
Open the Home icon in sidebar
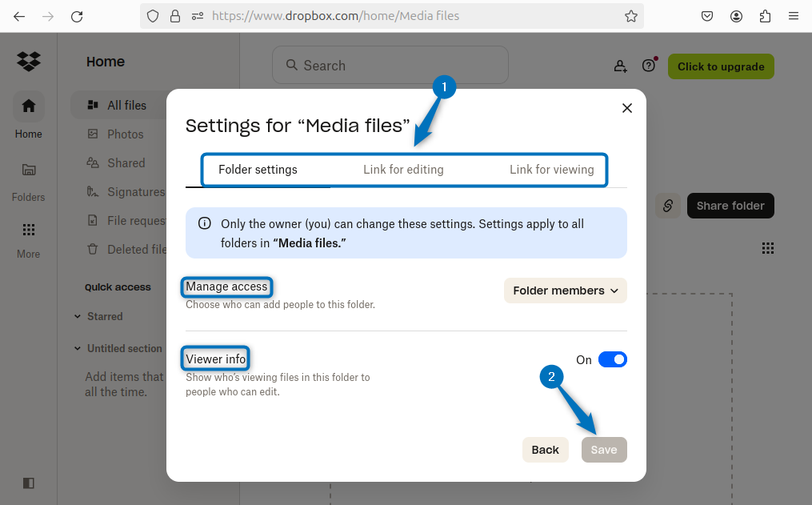pos(29,106)
